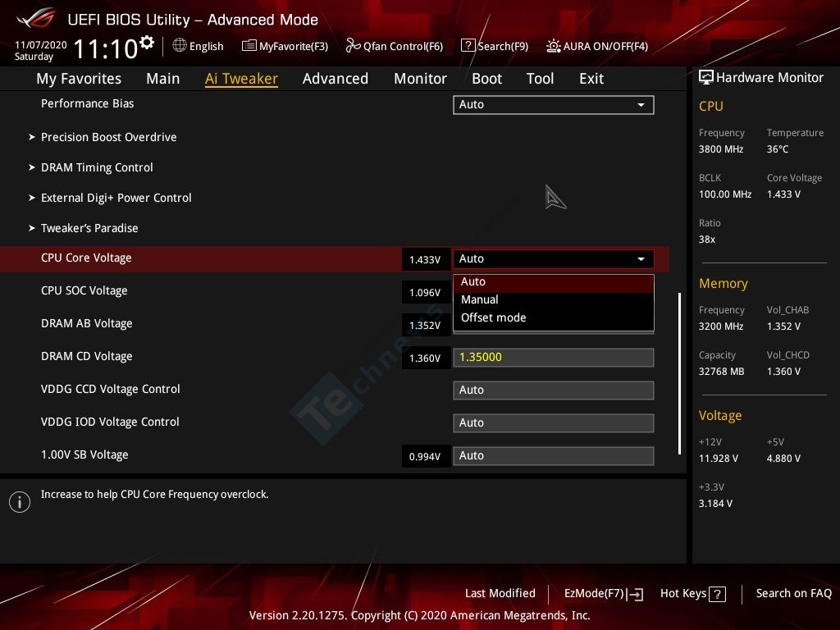Select the DRAM CD Voltage row label
The width and height of the screenshot is (840, 630).
[x=87, y=356]
